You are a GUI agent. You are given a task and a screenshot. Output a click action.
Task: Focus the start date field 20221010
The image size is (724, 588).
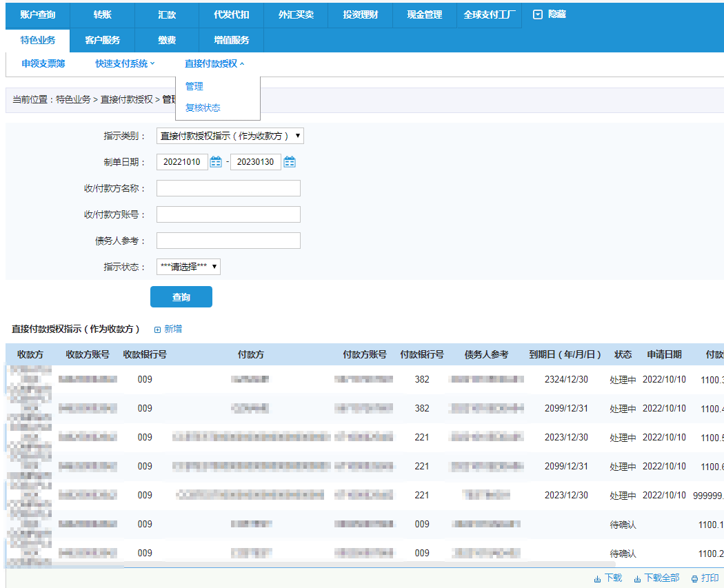pyautogui.click(x=183, y=162)
